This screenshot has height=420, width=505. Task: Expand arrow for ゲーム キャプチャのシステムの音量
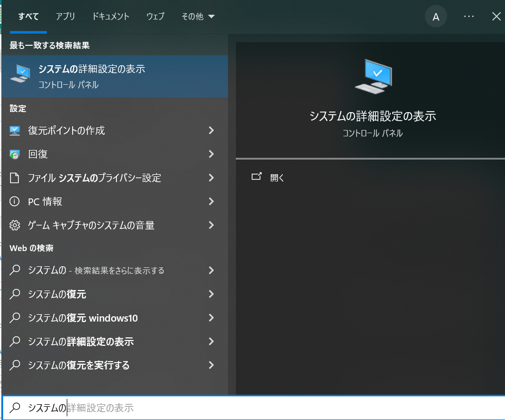211,225
